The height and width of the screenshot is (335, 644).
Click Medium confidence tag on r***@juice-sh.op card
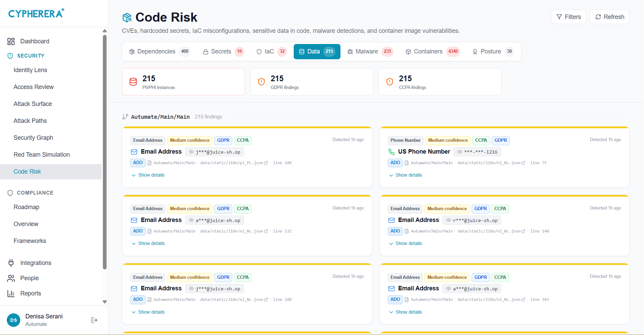click(x=447, y=209)
